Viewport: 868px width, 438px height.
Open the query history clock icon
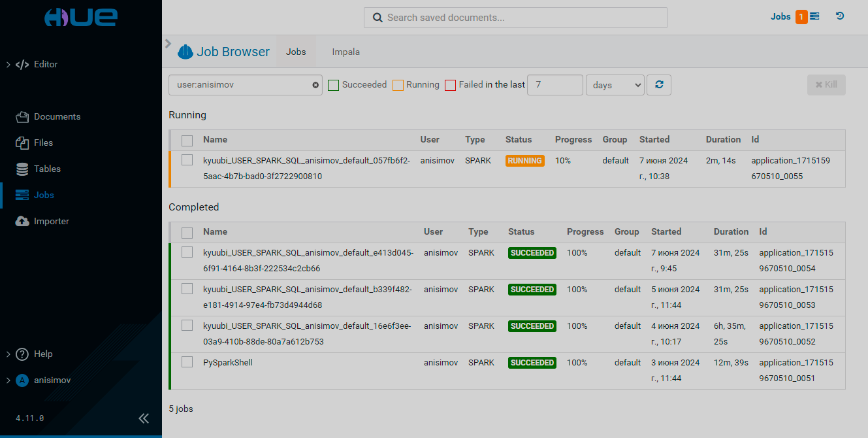click(840, 16)
